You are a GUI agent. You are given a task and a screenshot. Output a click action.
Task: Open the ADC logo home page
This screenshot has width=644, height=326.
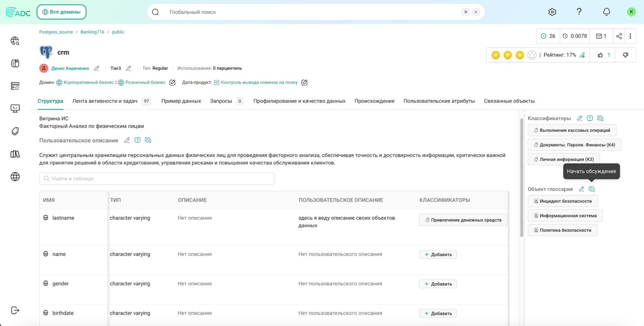point(18,12)
